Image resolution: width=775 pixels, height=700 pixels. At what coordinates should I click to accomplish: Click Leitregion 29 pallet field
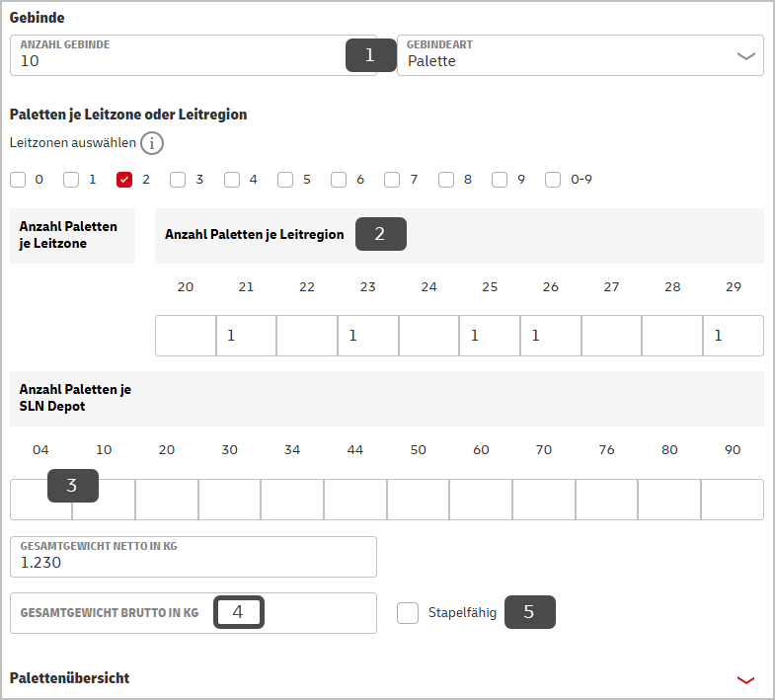[x=734, y=336]
